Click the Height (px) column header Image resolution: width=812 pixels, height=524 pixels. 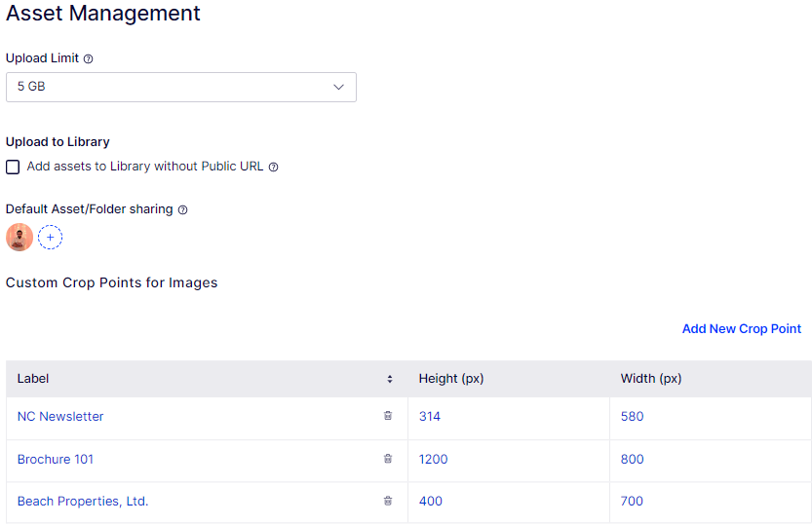tap(451, 379)
